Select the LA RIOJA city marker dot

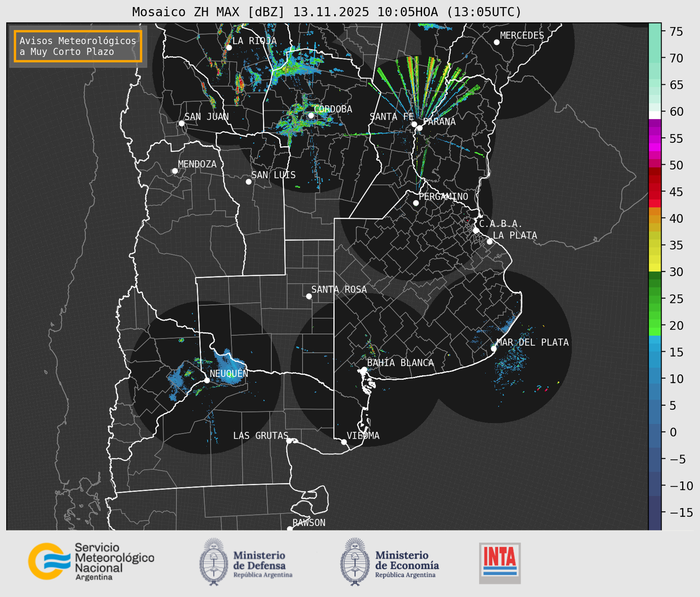[229, 48]
